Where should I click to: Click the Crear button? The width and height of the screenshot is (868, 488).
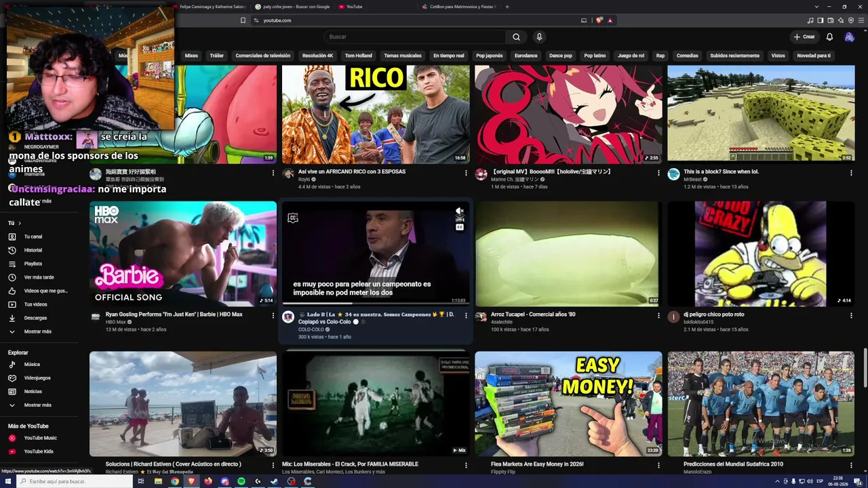(x=804, y=37)
